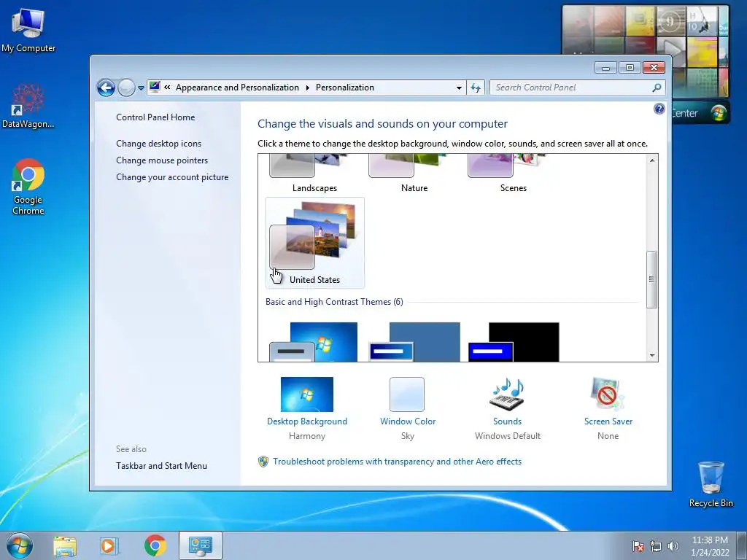Open the Sounds keyboard icon
Image resolution: width=747 pixels, height=560 pixels.
[x=507, y=394]
